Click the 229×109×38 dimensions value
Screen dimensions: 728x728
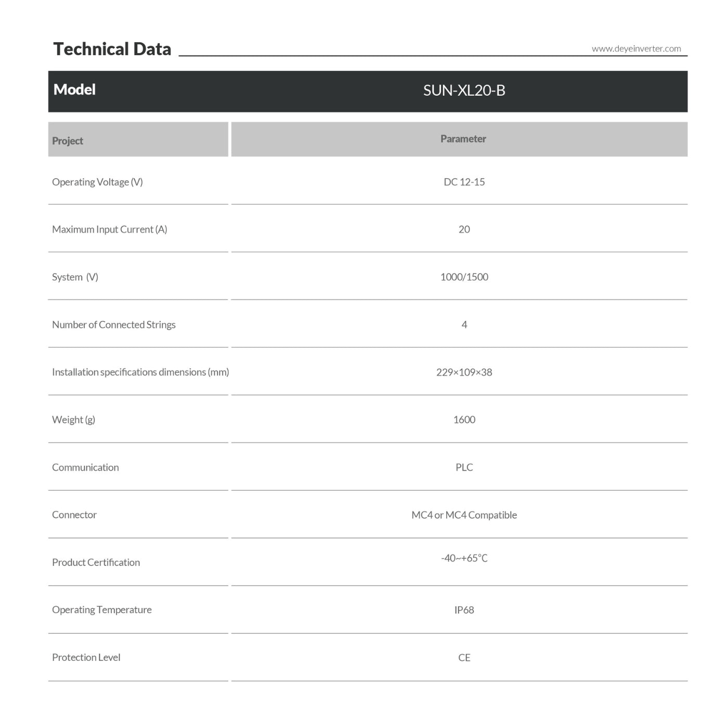tap(464, 372)
